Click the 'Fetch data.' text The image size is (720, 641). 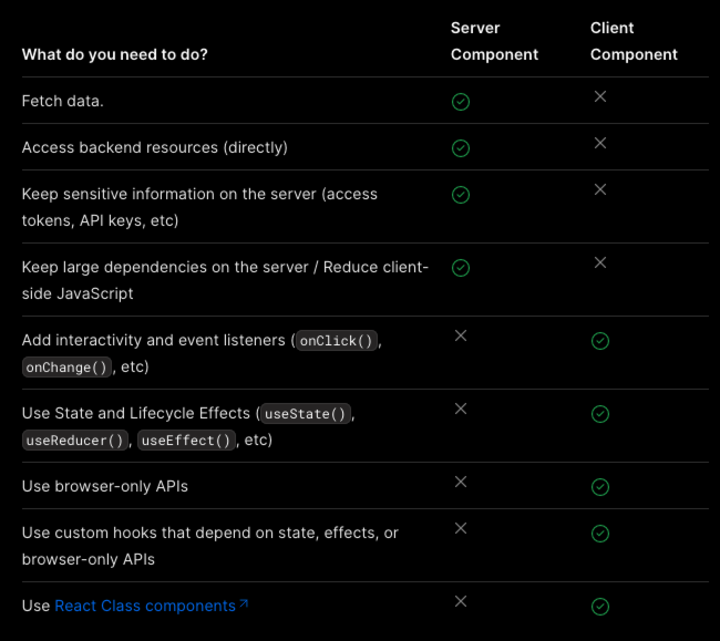click(62, 101)
